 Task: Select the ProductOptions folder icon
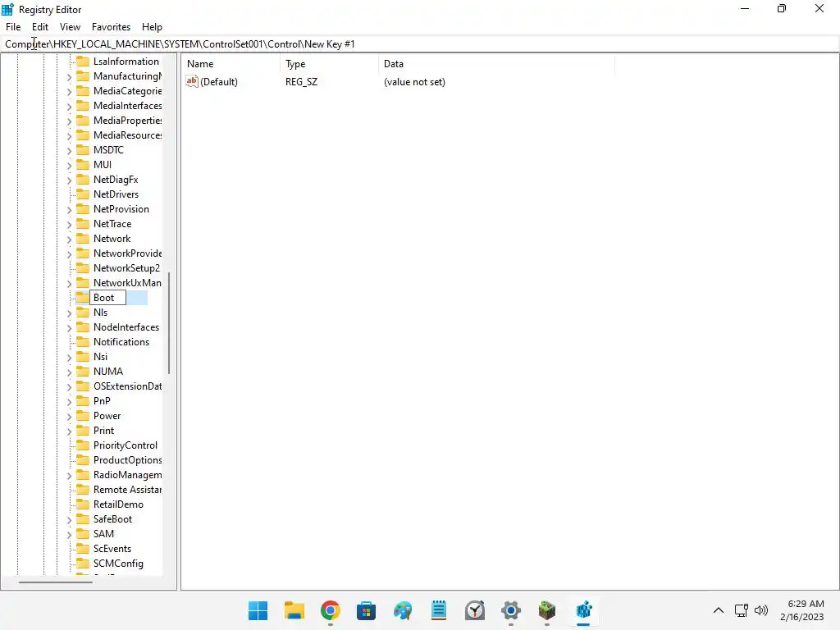(x=83, y=459)
